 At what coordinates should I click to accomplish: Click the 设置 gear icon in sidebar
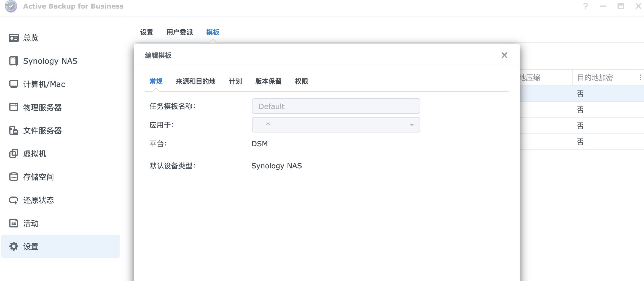(14, 246)
